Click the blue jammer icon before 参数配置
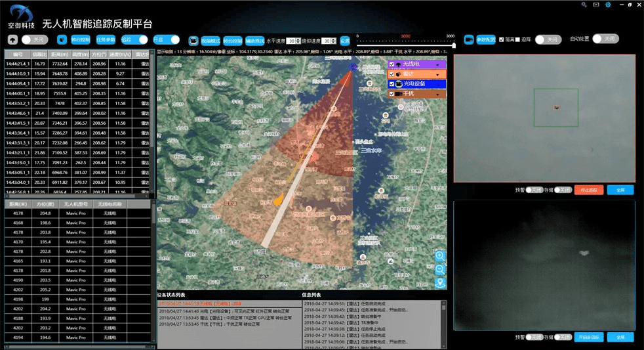Viewport: 644px width, 350px height. [469, 39]
